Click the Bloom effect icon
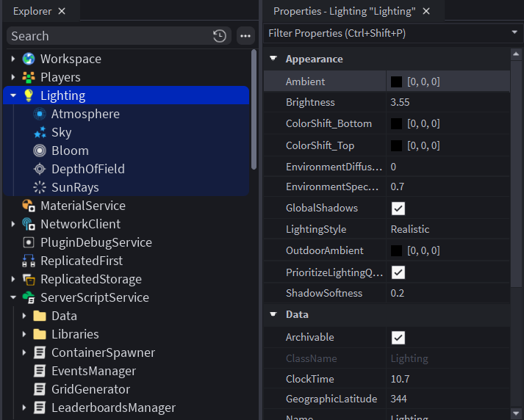 [x=40, y=151]
